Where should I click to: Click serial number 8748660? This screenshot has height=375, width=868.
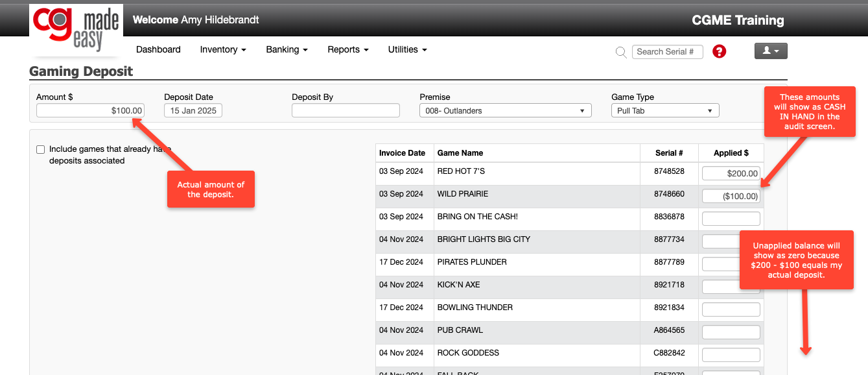(x=670, y=194)
